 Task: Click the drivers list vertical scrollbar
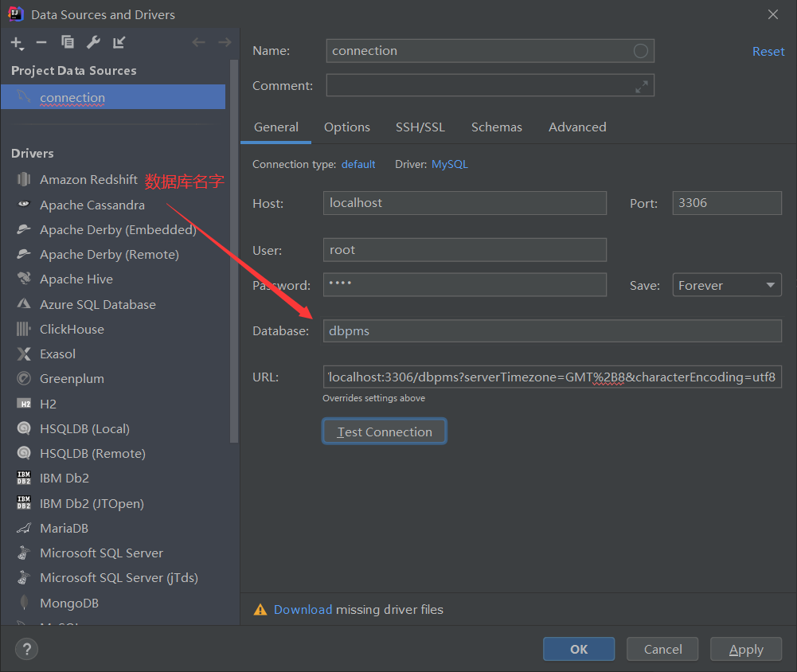click(234, 252)
